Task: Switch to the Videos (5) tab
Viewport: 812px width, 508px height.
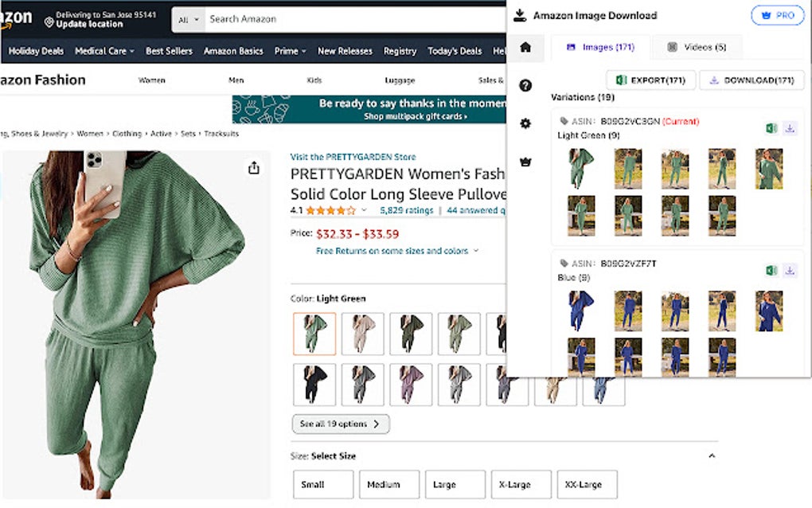Action: click(697, 48)
